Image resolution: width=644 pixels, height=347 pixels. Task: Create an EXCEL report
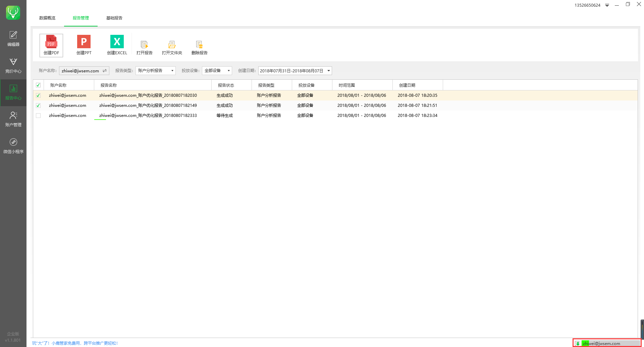click(117, 45)
